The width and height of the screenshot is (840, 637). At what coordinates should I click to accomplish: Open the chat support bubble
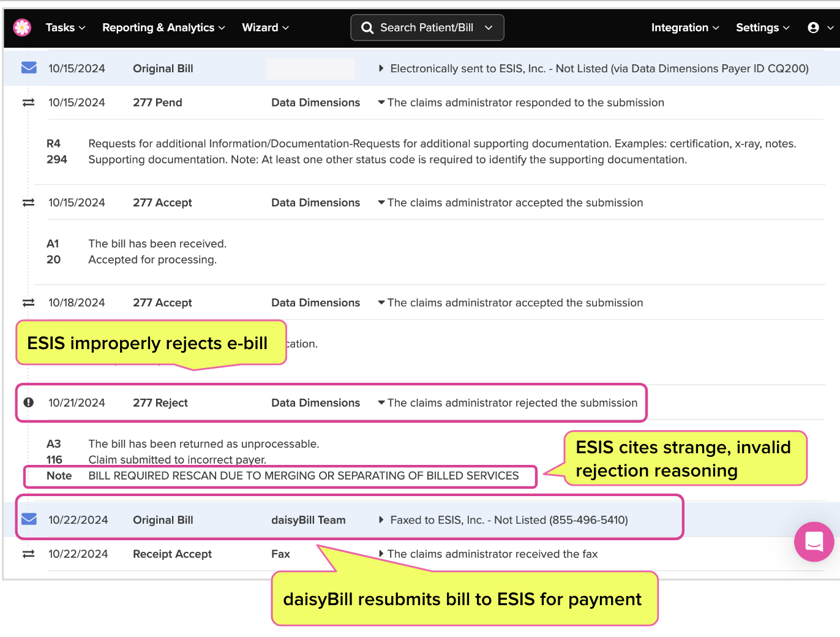[x=814, y=541]
